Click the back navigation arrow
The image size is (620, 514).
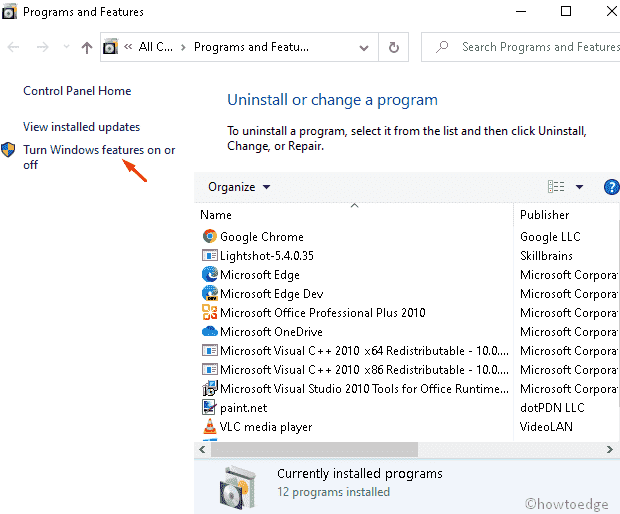point(13,48)
